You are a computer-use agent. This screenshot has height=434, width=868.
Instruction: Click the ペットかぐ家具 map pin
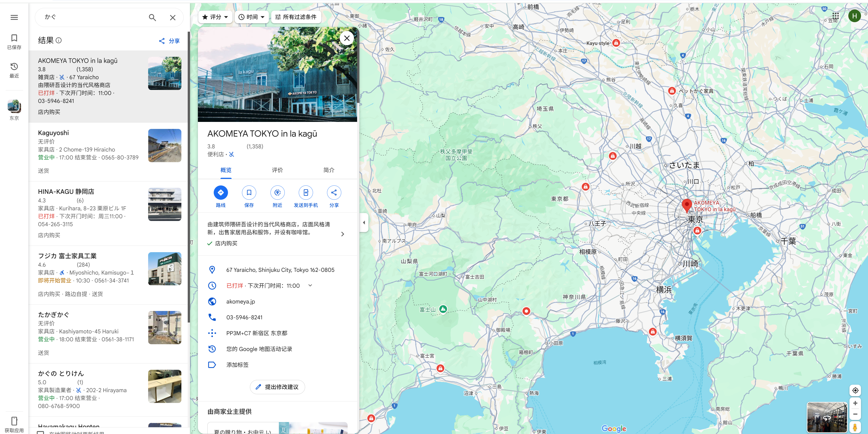coord(672,91)
